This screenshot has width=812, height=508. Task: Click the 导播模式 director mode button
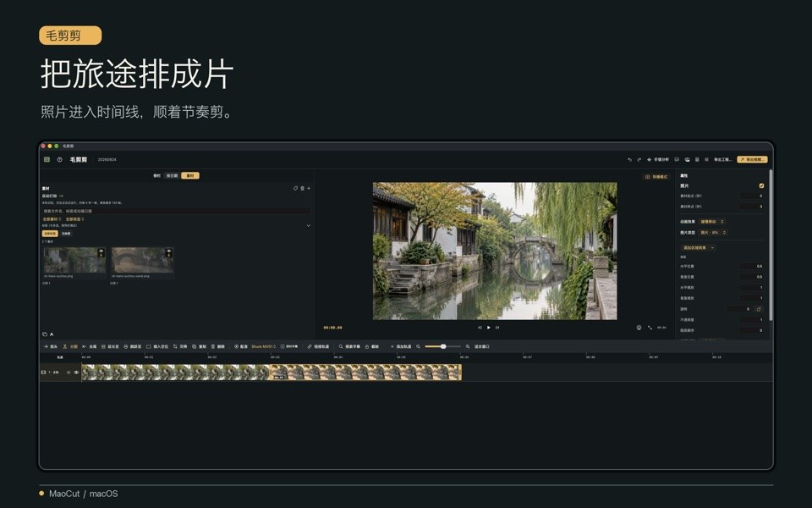(x=656, y=177)
